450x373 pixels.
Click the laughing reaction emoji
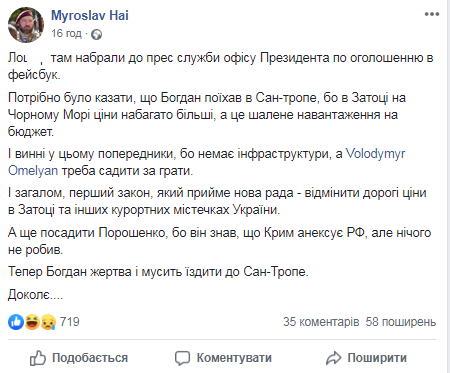(32, 322)
